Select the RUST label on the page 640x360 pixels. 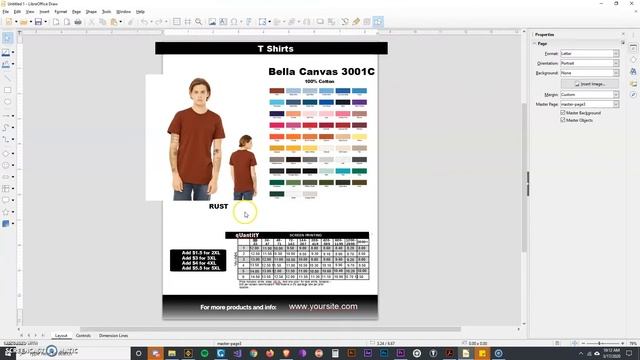point(218,207)
